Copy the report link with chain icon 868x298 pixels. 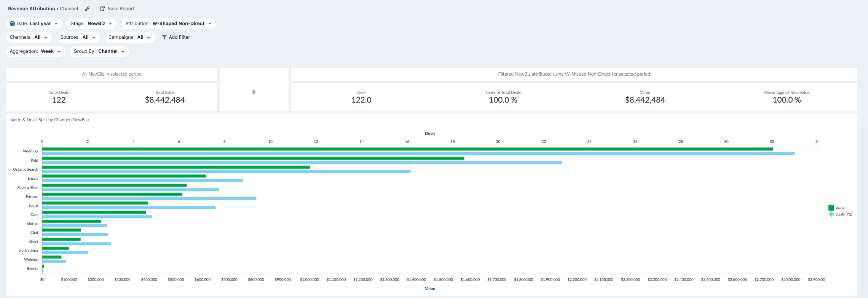coord(87,9)
